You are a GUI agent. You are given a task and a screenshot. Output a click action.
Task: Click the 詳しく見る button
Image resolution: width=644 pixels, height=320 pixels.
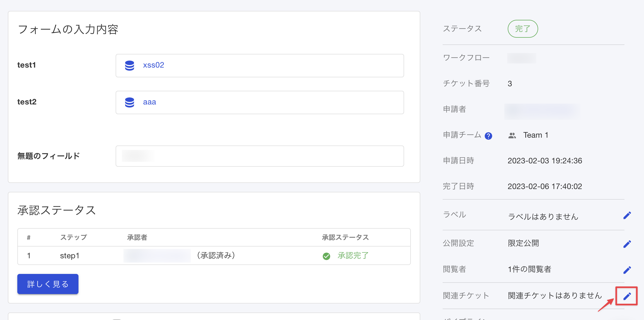pyautogui.click(x=48, y=284)
